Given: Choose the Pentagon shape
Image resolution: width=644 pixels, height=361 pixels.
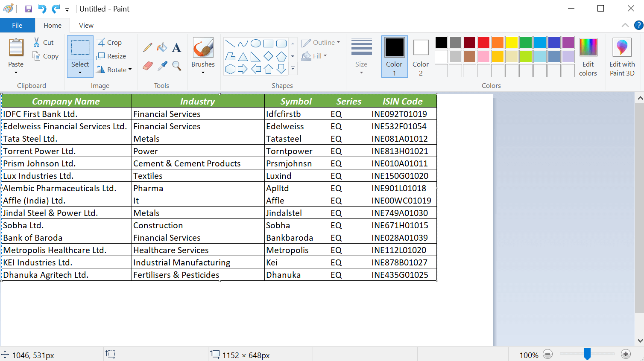Looking at the screenshot, I should (x=281, y=56).
